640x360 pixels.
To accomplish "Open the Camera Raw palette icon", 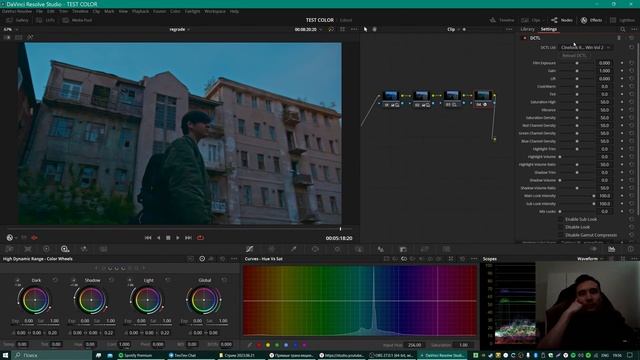I will tap(9, 249).
